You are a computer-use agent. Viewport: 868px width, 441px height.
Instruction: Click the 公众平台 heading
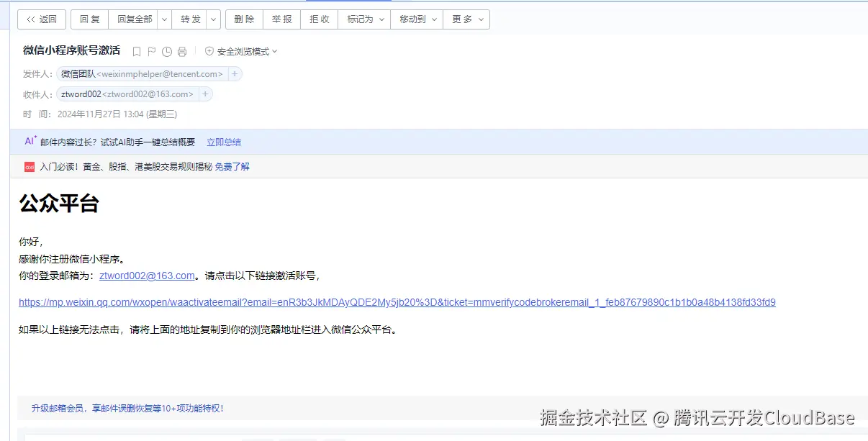[59, 204]
